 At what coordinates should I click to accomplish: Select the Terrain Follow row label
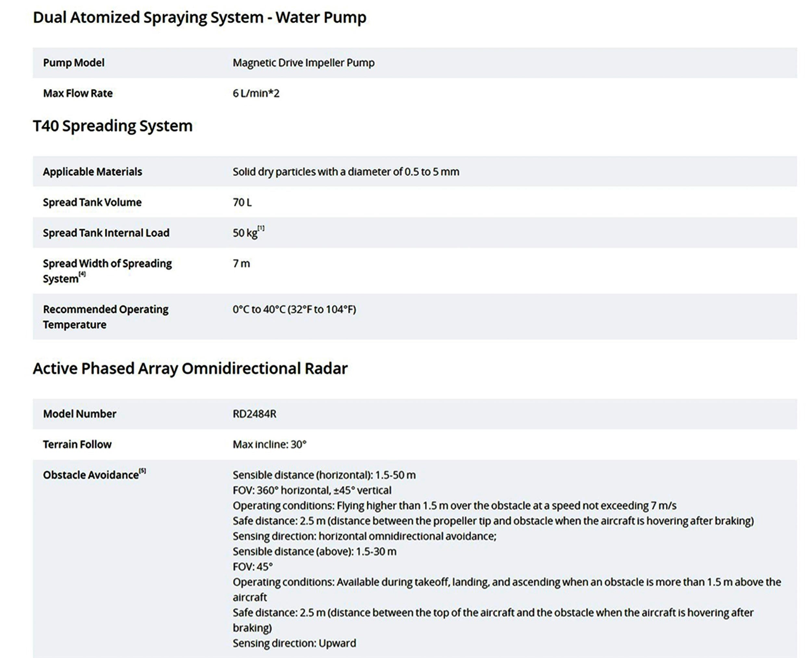[77, 444]
